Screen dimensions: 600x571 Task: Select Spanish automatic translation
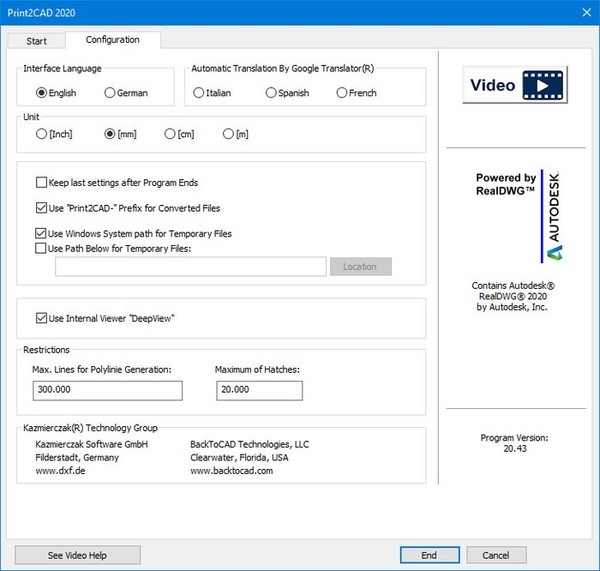click(x=271, y=93)
